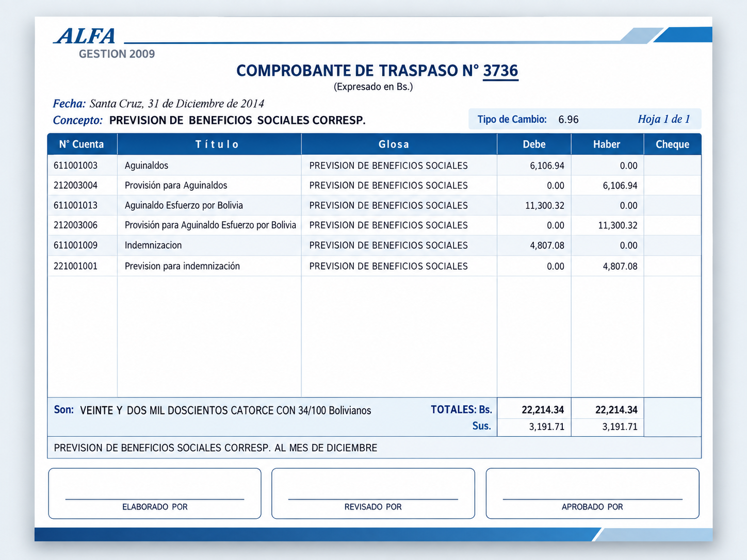The width and height of the screenshot is (747, 560).
Task: Click the N° Cuenta column header
Action: [x=82, y=144]
